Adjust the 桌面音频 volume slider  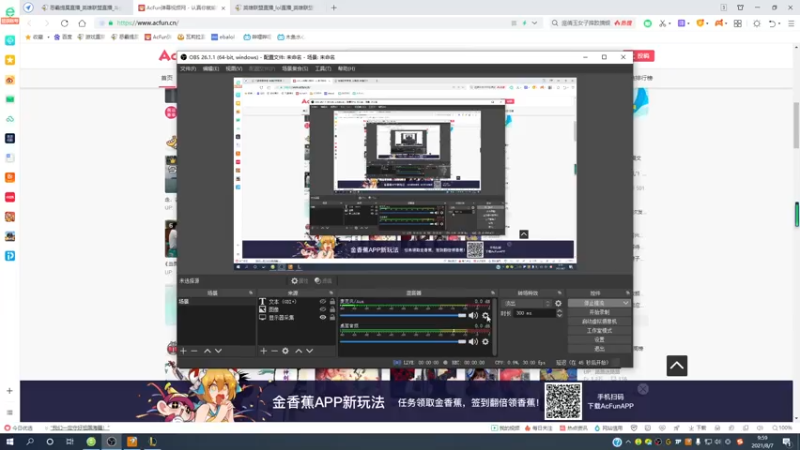coord(403,341)
